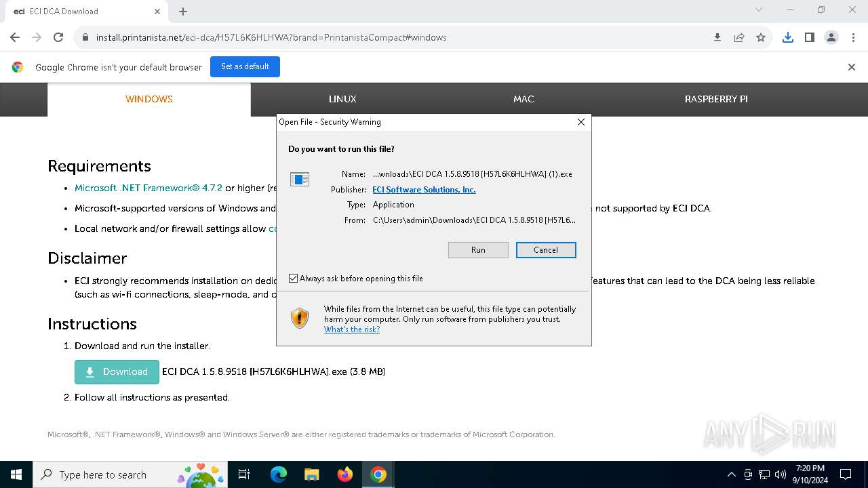Open ECI Software Solutions publisher link

(424, 190)
